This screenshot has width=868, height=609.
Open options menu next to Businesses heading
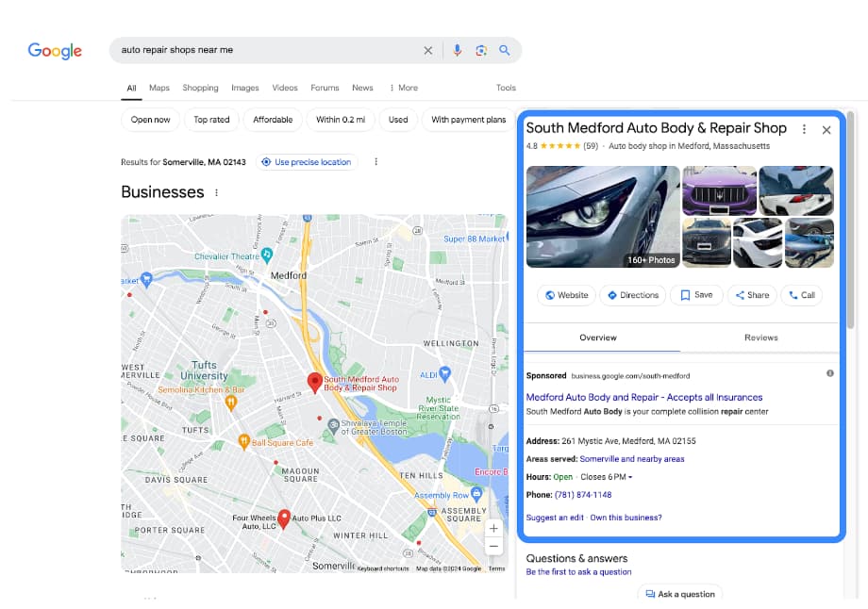pyautogui.click(x=216, y=192)
